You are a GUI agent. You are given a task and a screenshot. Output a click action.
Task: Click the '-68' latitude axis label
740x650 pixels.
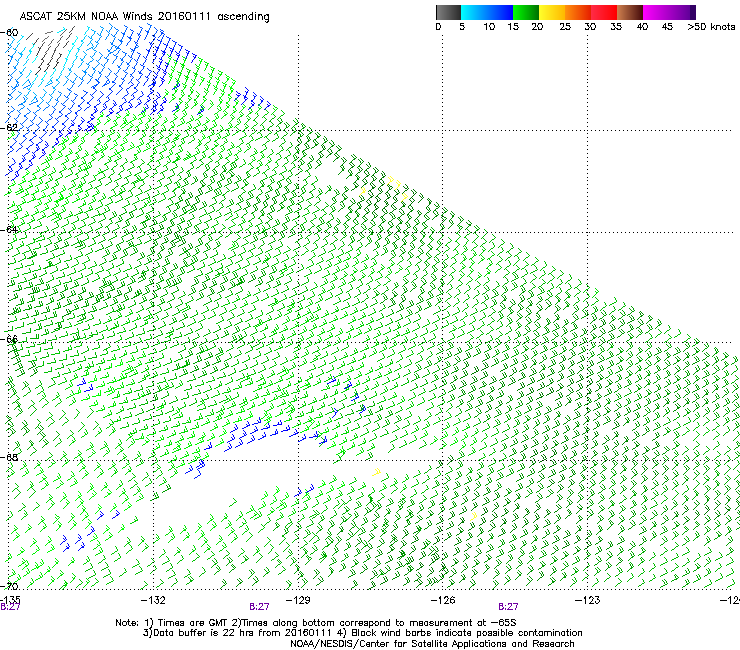[9, 457]
